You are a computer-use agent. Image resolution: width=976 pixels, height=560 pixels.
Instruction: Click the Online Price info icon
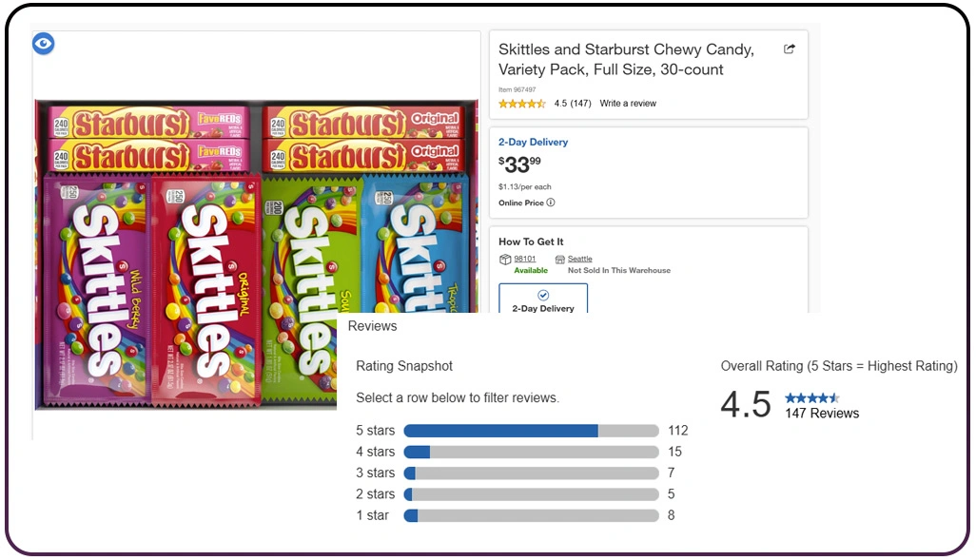coord(551,203)
